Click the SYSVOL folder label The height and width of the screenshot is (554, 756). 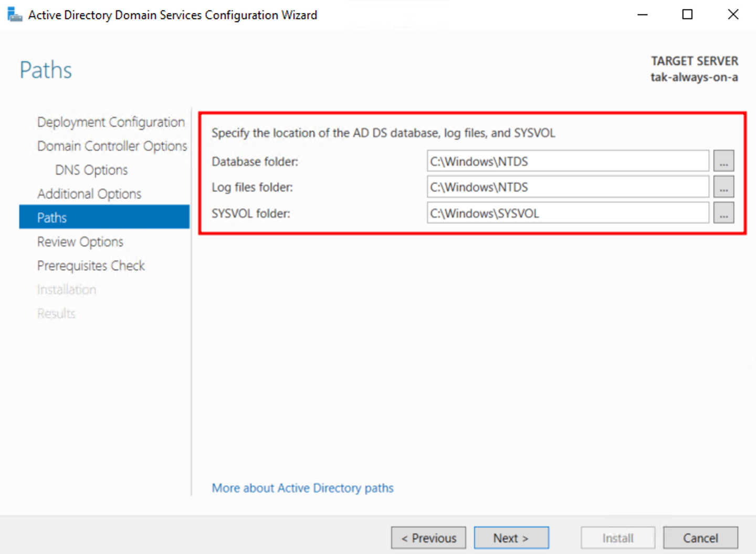(x=250, y=214)
